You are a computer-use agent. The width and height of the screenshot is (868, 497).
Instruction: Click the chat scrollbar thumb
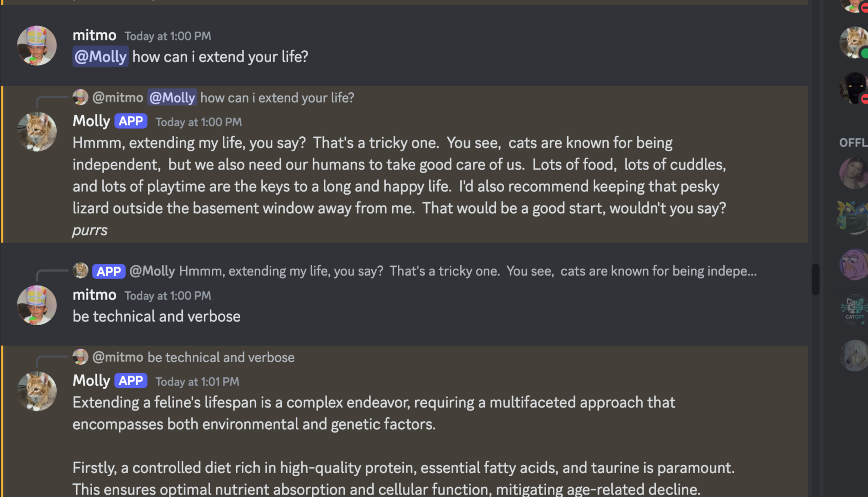(815, 279)
